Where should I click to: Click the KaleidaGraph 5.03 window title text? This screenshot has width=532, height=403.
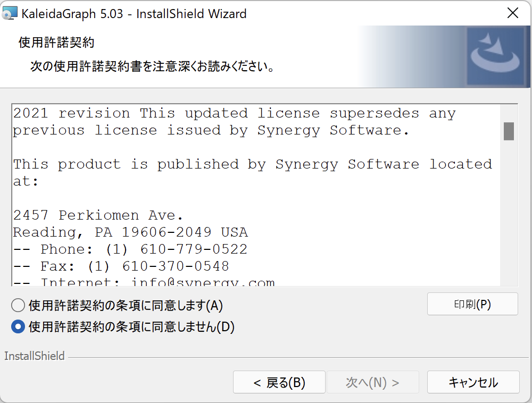[134, 14]
